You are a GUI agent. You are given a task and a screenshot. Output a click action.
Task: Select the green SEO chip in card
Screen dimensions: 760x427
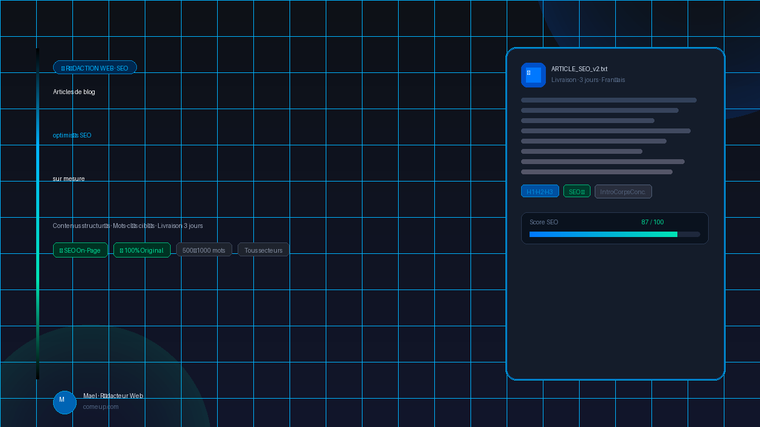[577, 191]
